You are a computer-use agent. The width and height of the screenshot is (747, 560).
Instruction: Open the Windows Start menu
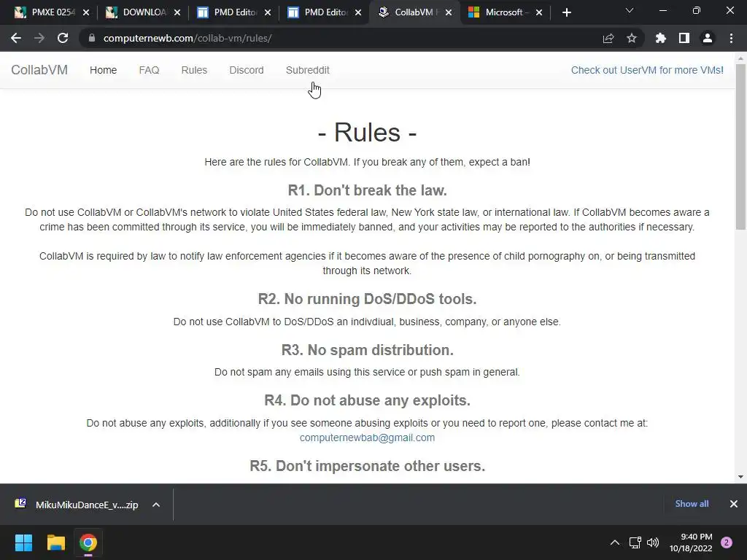click(23, 542)
